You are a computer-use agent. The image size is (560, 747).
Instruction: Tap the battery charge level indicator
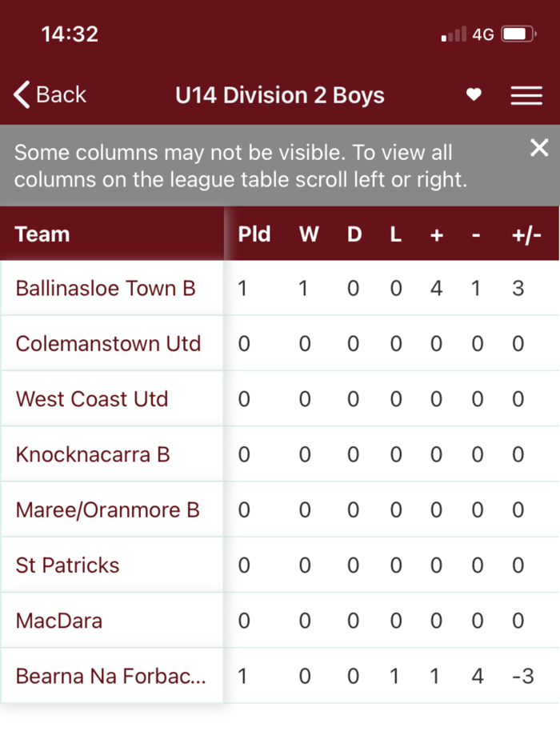[x=516, y=34]
